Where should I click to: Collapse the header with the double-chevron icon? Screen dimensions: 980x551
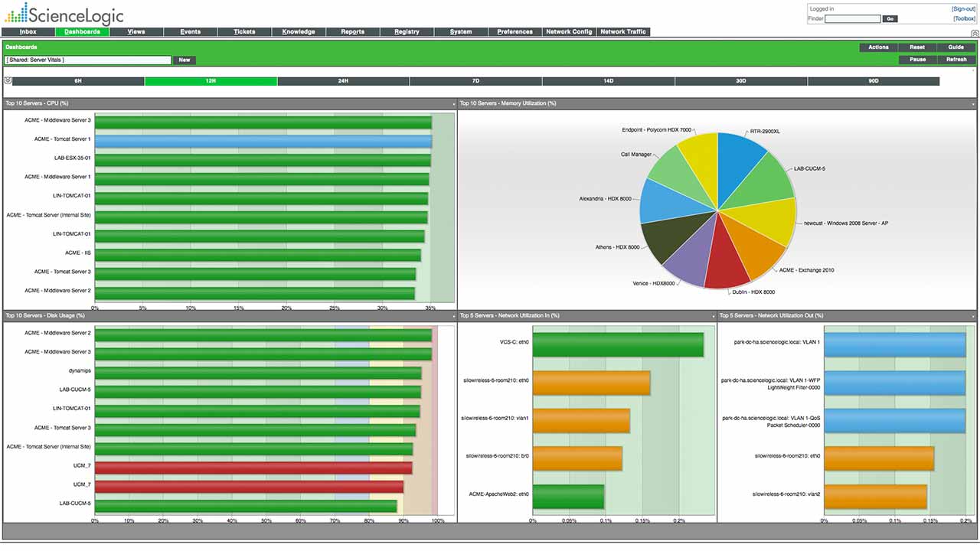tap(975, 34)
